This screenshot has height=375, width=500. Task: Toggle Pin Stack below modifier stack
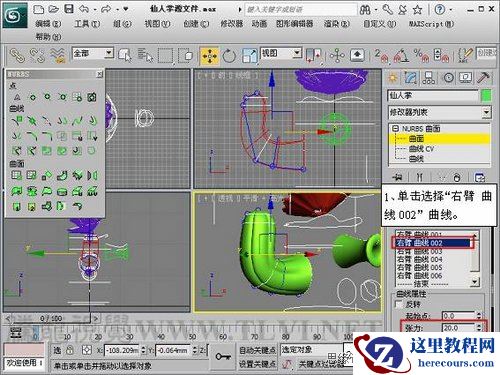[397, 177]
